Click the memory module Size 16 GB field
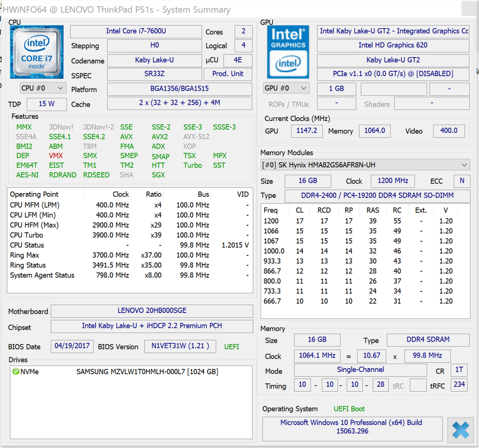The width and height of the screenshot is (479, 448). tap(308, 181)
